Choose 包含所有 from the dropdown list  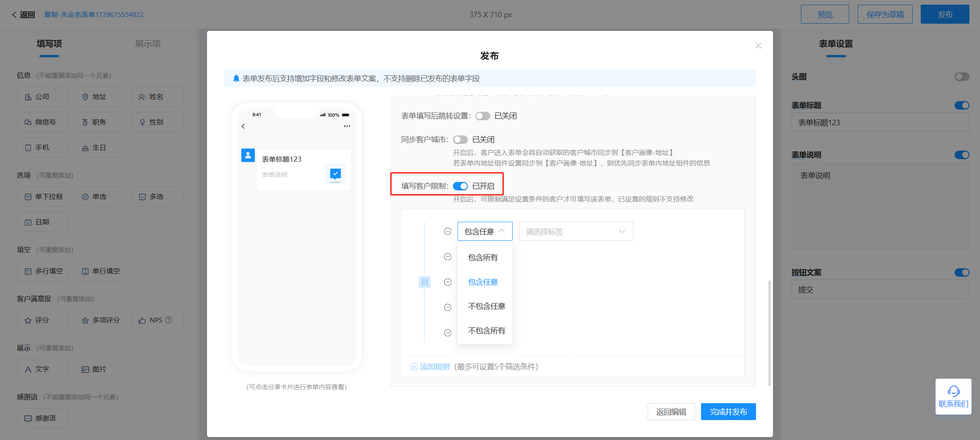[x=485, y=258]
